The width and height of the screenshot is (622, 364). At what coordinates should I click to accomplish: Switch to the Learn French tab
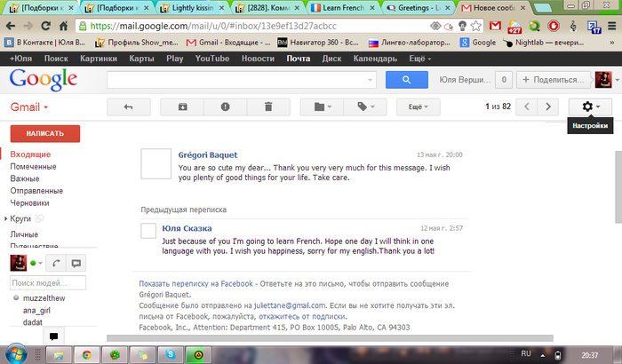click(x=343, y=8)
